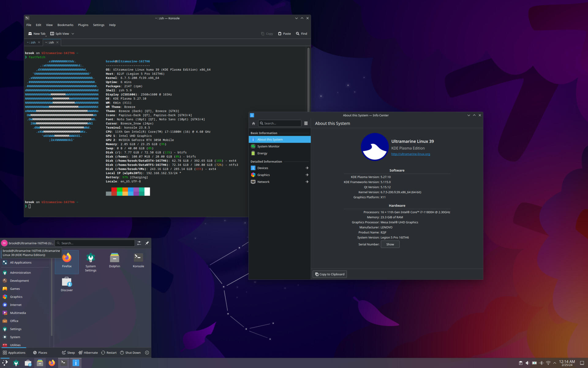The width and height of the screenshot is (588, 368).
Task: Click the Shut Down button
Action: pyautogui.click(x=130, y=353)
